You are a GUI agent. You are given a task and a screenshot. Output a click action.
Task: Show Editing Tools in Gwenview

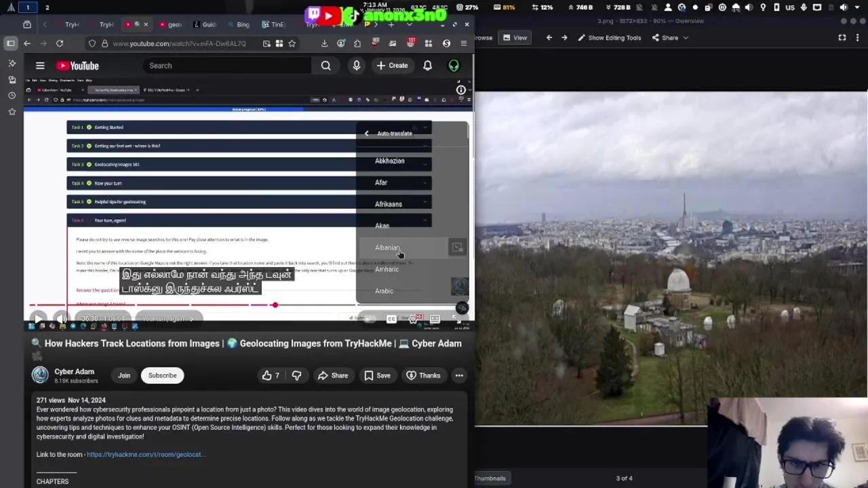click(x=609, y=38)
